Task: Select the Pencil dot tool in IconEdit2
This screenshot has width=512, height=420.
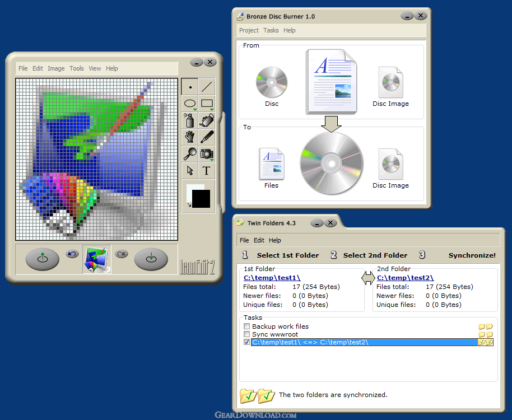Action: (190, 87)
